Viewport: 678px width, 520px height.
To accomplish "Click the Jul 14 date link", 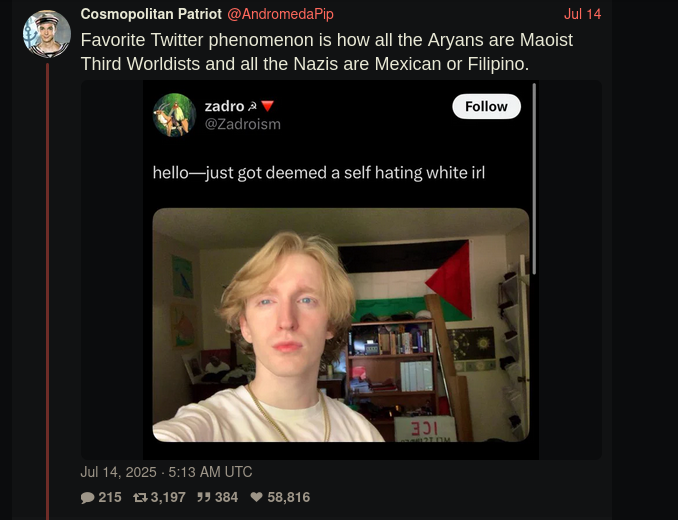I will [x=582, y=14].
